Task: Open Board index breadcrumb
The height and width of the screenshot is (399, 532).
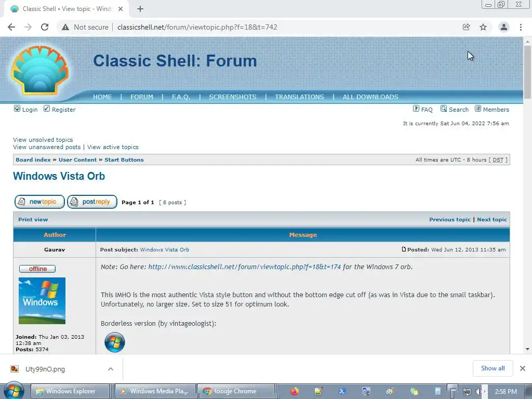Action: [x=33, y=160]
